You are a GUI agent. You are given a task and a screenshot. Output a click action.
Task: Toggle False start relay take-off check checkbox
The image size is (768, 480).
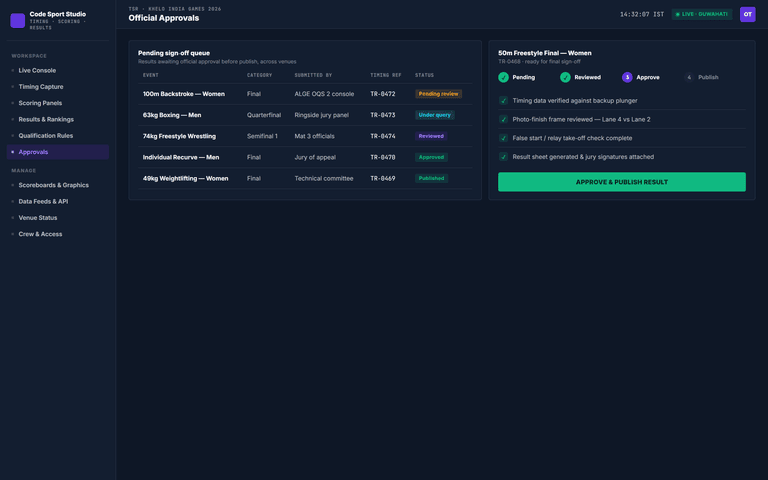(x=503, y=138)
